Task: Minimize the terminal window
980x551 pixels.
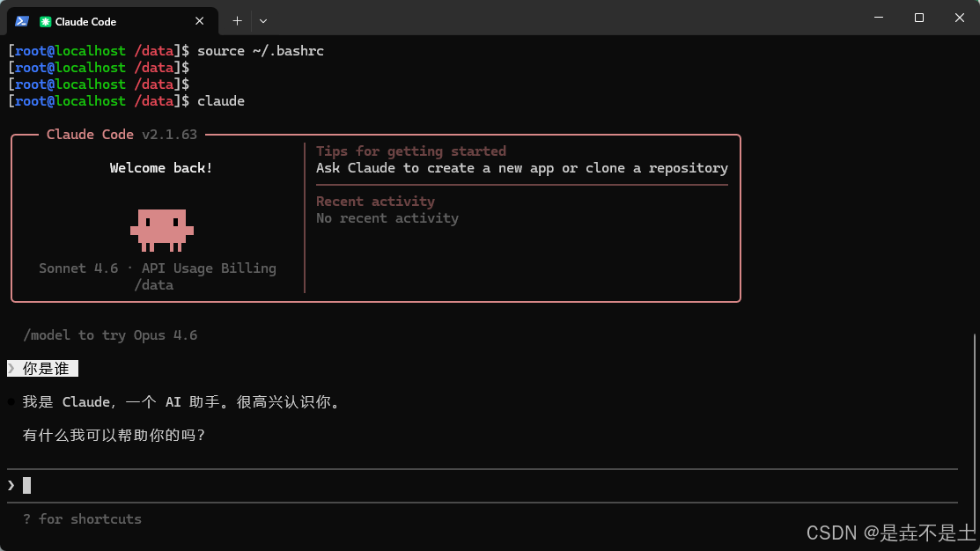Action: (x=879, y=18)
